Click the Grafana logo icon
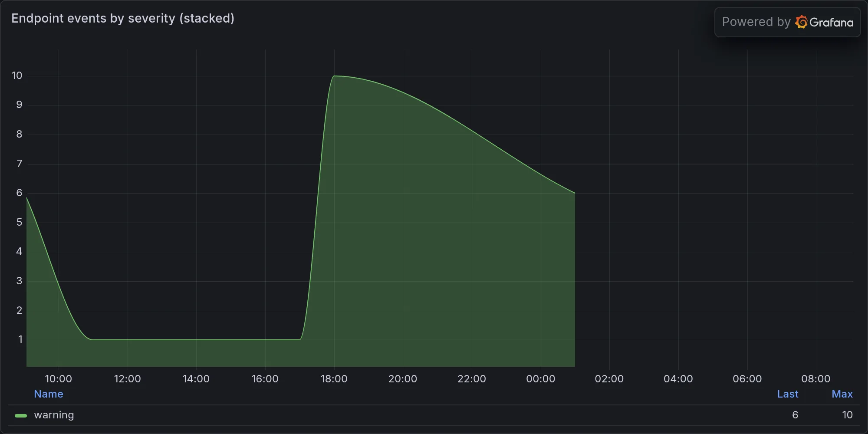The height and width of the screenshot is (434, 868). [801, 22]
